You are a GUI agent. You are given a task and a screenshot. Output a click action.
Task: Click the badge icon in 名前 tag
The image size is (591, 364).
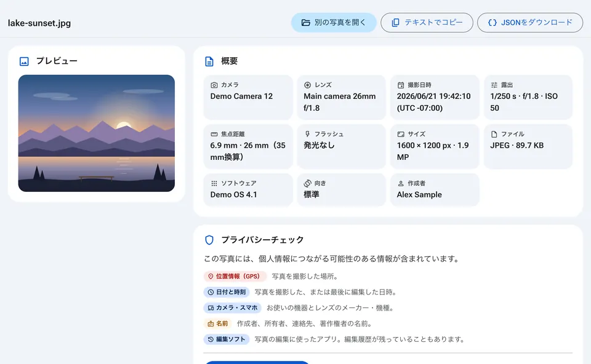(211, 323)
